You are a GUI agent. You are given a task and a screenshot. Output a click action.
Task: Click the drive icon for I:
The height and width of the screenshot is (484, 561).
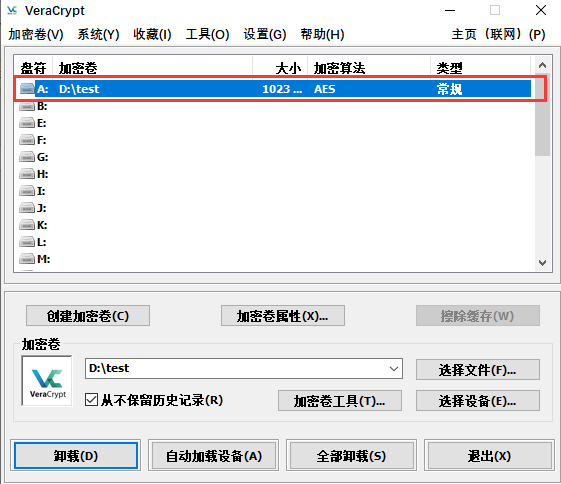click(27, 191)
